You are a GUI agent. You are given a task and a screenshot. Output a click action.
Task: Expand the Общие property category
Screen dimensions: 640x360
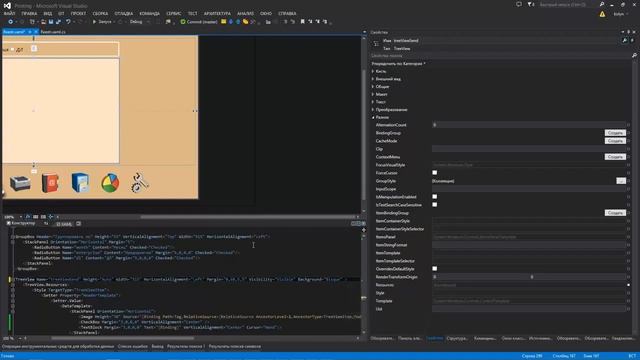click(x=373, y=87)
